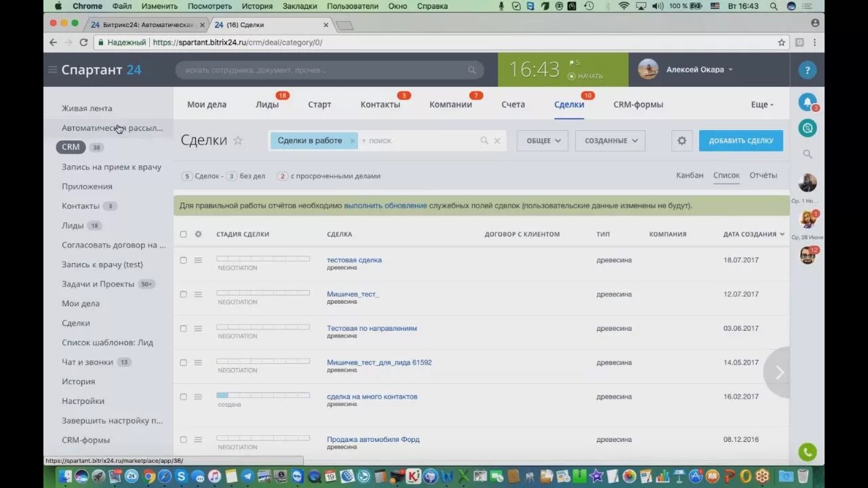Open Живая лента in the left menu
The width and height of the screenshot is (868, 488).
[x=87, y=108]
